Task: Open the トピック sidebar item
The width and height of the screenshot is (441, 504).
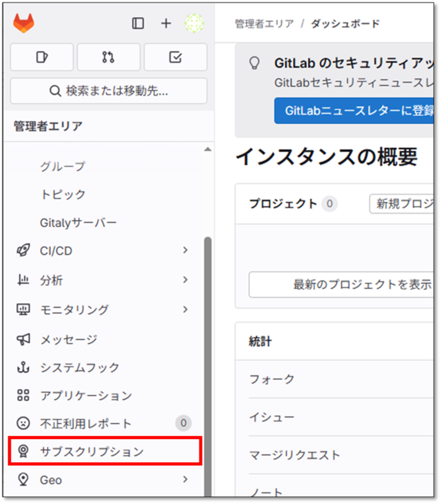Action: tap(63, 195)
